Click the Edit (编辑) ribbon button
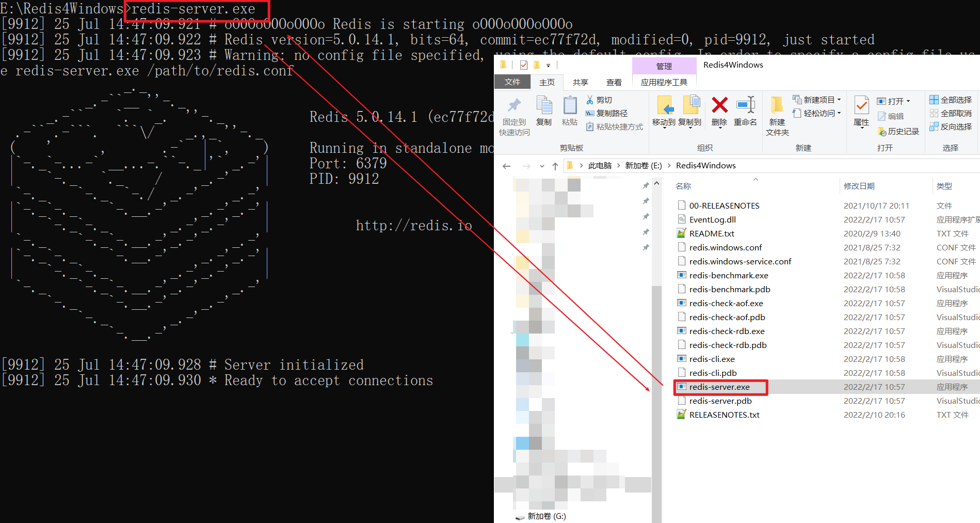This screenshot has height=523, width=980. pyautogui.click(x=891, y=116)
